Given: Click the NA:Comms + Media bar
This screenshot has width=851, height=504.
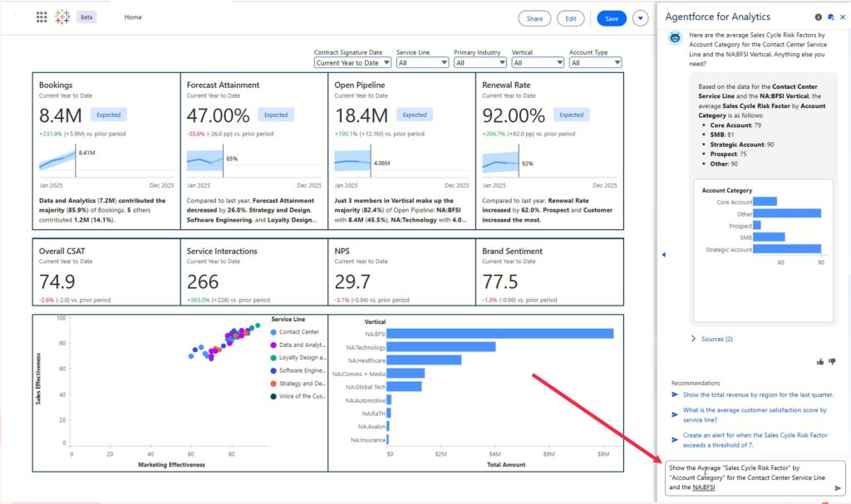Looking at the screenshot, I should coord(406,374).
